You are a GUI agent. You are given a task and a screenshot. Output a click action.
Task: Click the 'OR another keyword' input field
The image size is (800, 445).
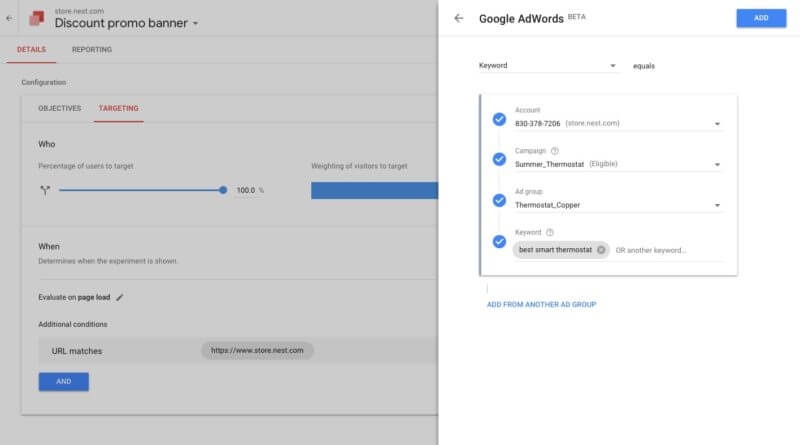(x=668, y=251)
